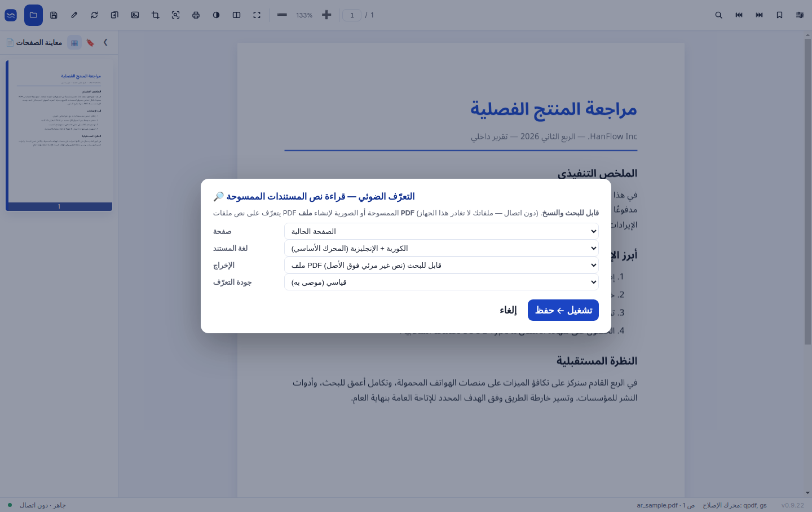Open settings sliders icon

click(x=800, y=15)
